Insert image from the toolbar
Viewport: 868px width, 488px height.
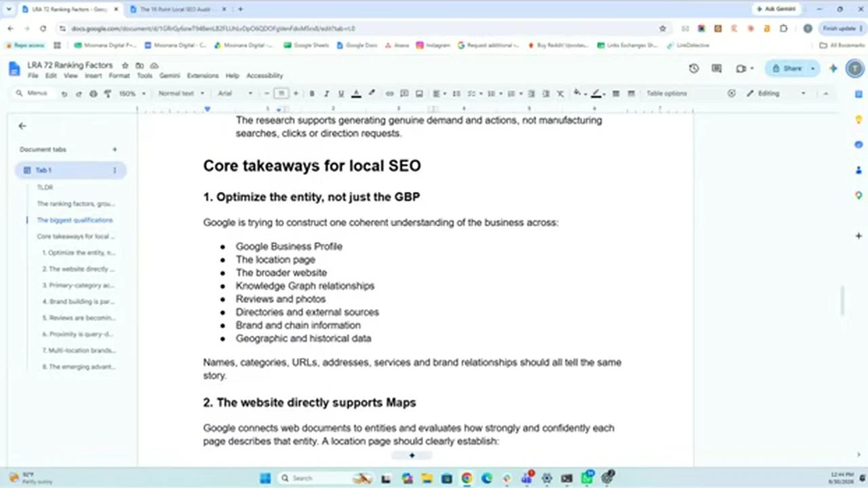pyautogui.click(x=419, y=94)
